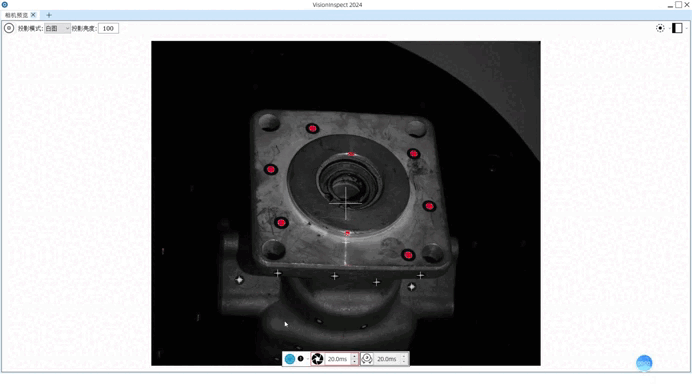Image resolution: width=692 pixels, height=388 pixels.
Task: Increase the second exposure time stepper
Action: 404,356
